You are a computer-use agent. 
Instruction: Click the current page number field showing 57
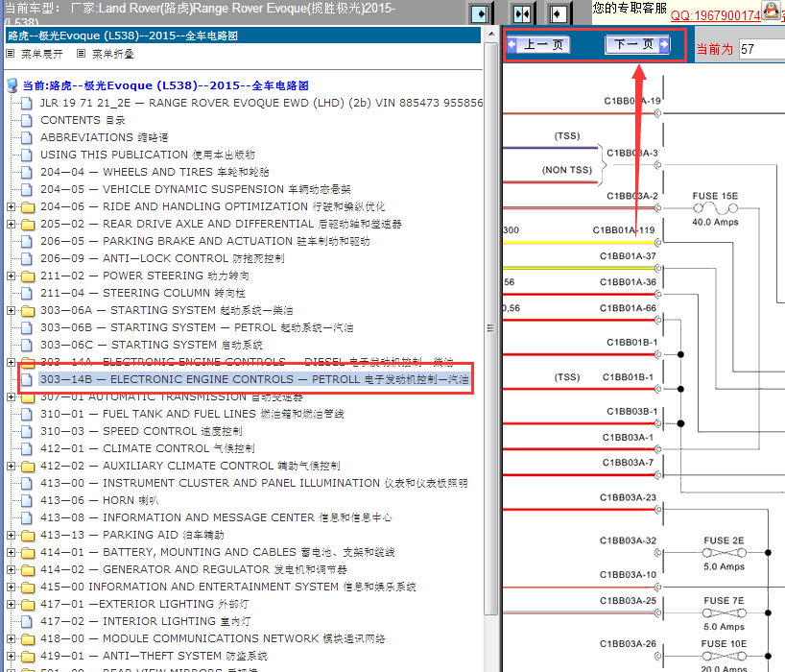761,49
